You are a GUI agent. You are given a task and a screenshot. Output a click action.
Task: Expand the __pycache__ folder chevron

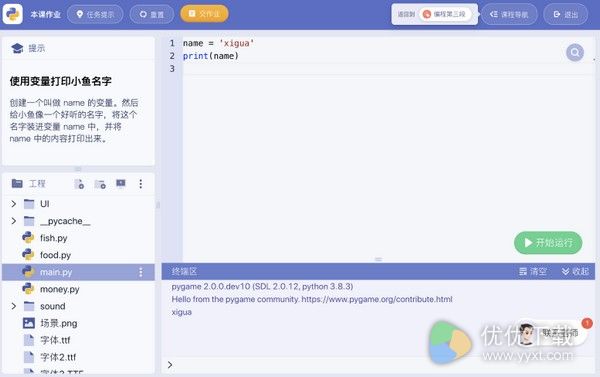[14, 221]
